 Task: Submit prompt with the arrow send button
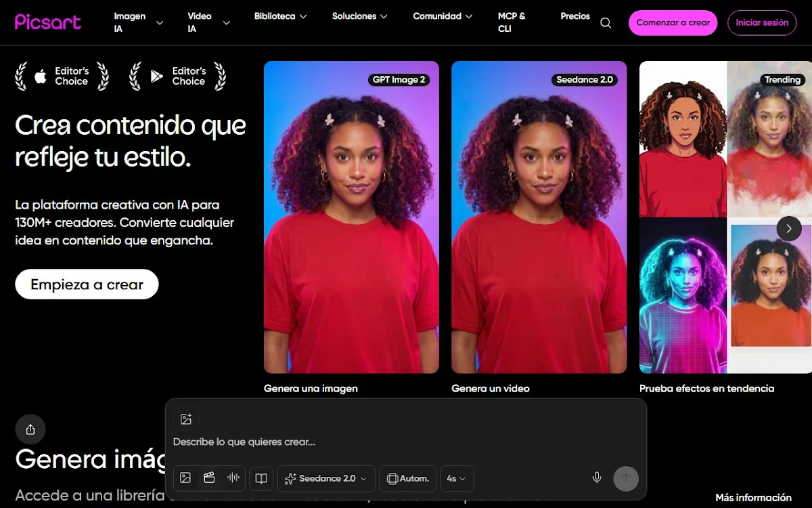pos(626,478)
